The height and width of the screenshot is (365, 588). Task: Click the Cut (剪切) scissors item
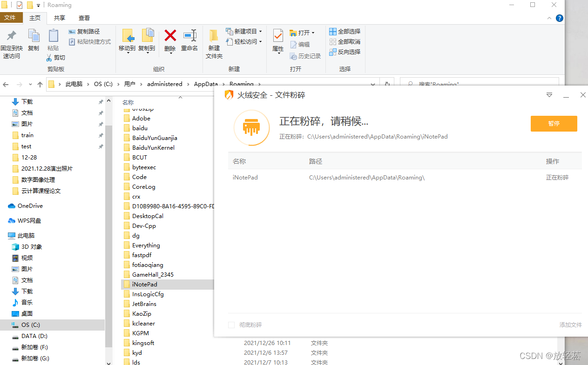[x=56, y=58]
